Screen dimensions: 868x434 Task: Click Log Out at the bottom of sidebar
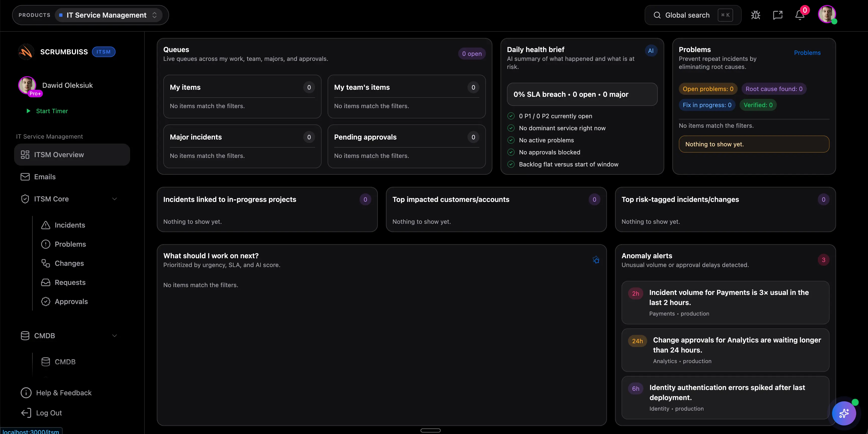(x=48, y=413)
